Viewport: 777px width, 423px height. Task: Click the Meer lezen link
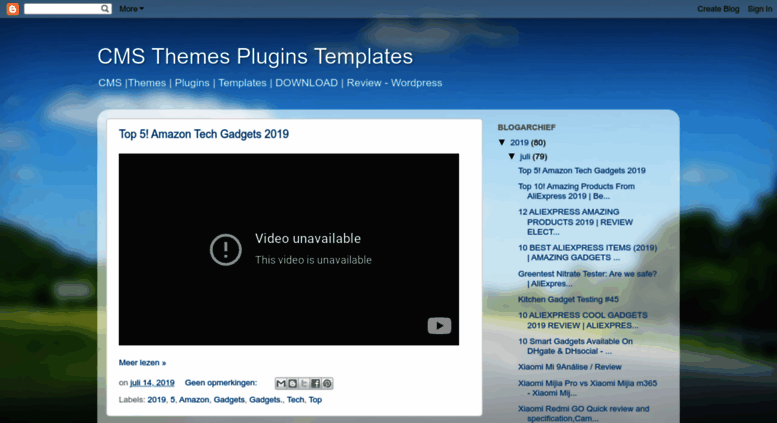click(142, 363)
